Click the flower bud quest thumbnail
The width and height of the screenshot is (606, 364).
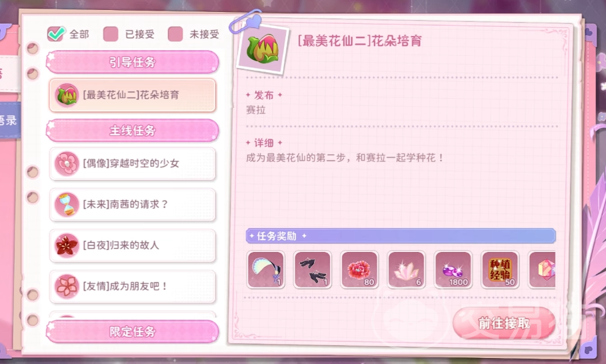(x=263, y=49)
